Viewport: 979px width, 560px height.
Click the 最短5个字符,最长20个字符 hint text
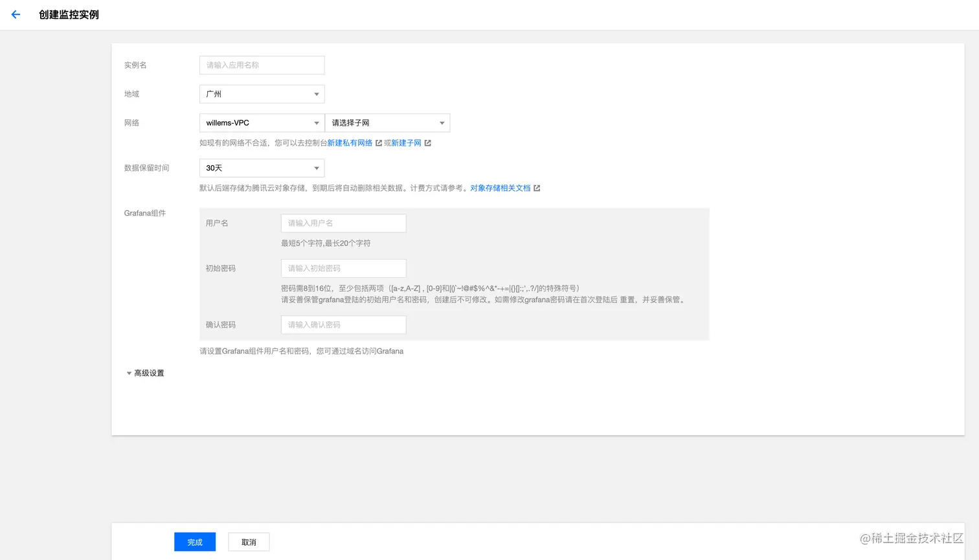tap(326, 243)
